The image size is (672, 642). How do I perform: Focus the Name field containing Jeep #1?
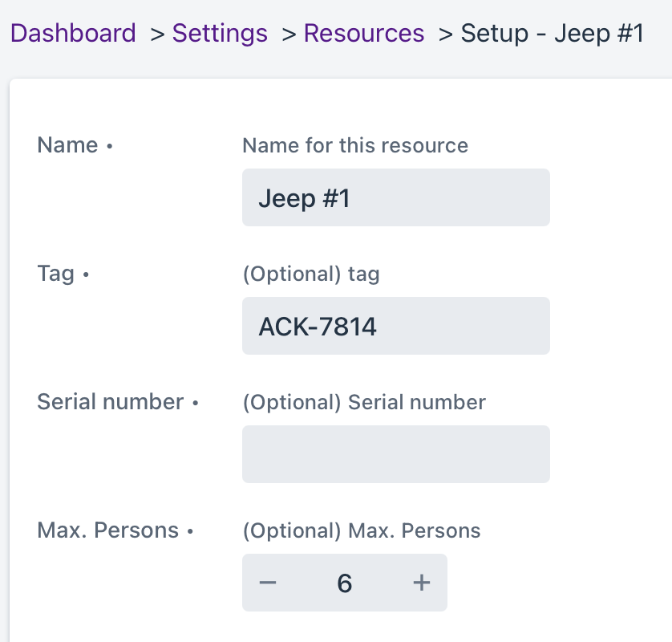(x=396, y=197)
